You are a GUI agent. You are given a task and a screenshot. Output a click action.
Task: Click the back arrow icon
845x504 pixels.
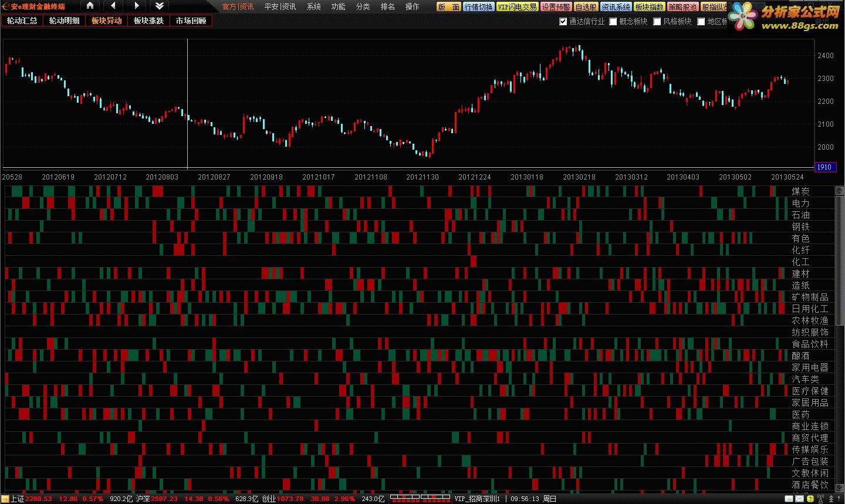point(113,6)
